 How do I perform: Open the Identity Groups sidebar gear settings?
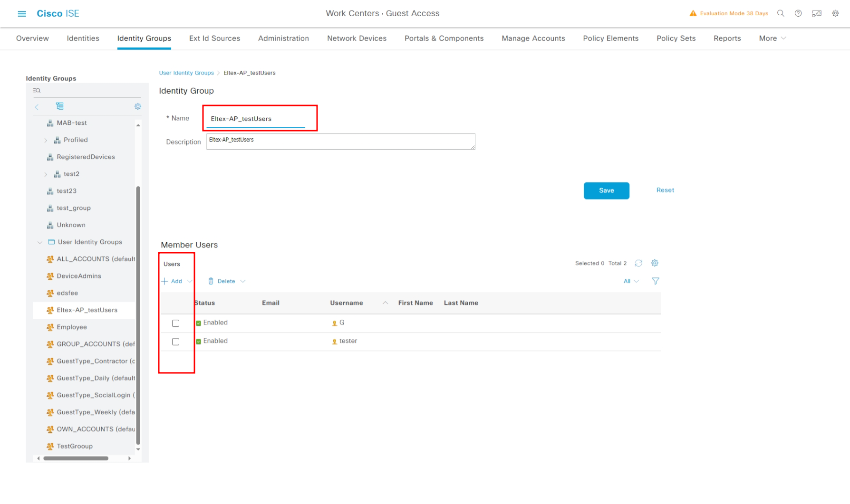[x=138, y=106]
